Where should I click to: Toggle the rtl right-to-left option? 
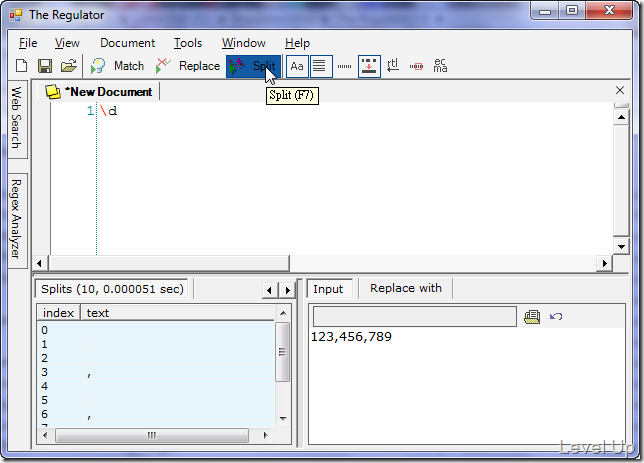coord(393,66)
